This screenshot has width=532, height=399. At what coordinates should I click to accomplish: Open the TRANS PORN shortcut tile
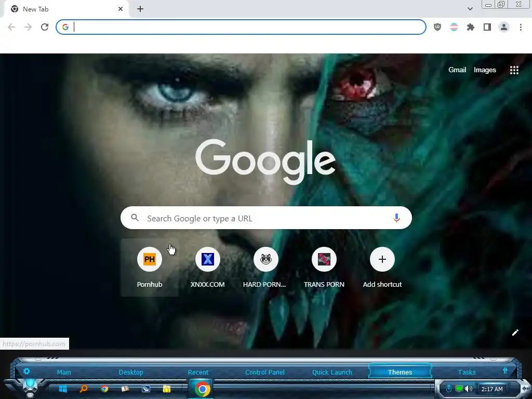[x=324, y=268]
